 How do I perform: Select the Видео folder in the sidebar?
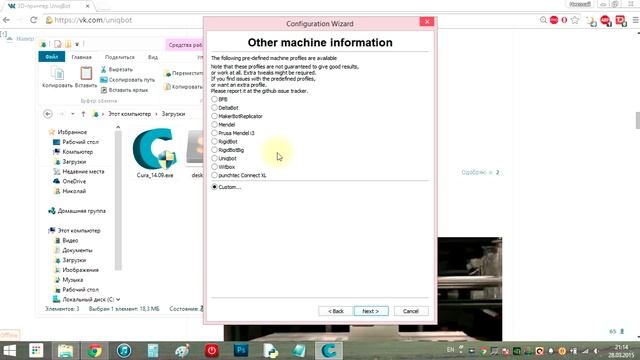tap(66, 240)
